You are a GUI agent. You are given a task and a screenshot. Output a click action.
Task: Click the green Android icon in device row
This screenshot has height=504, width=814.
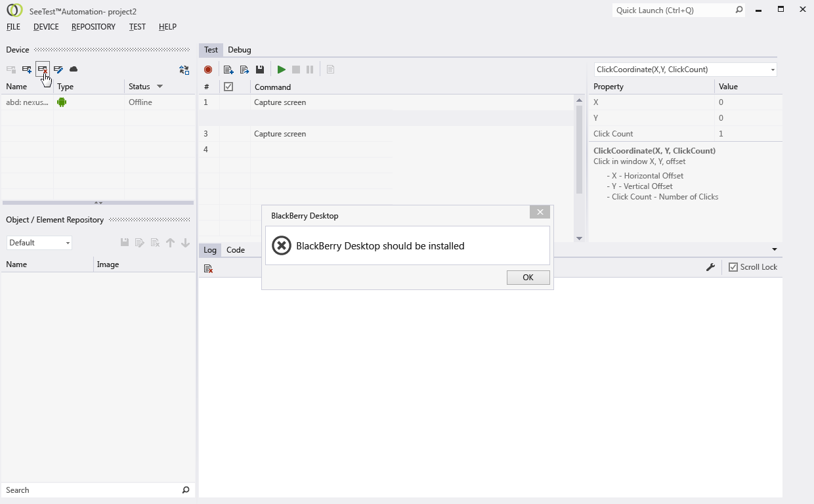[62, 102]
